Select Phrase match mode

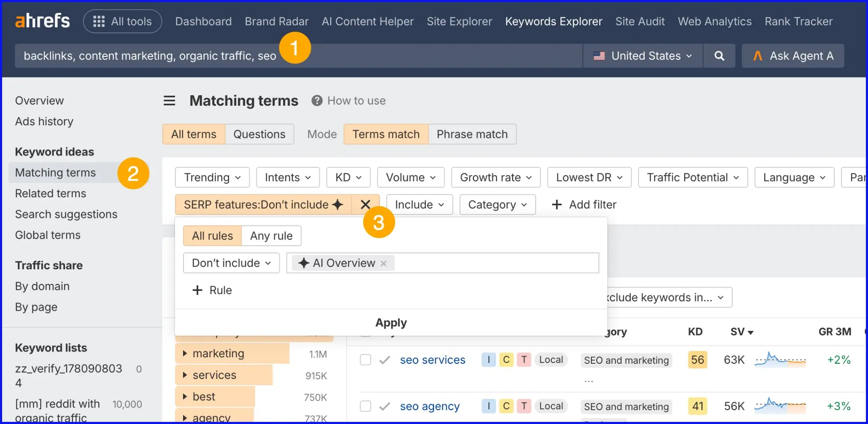point(472,134)
